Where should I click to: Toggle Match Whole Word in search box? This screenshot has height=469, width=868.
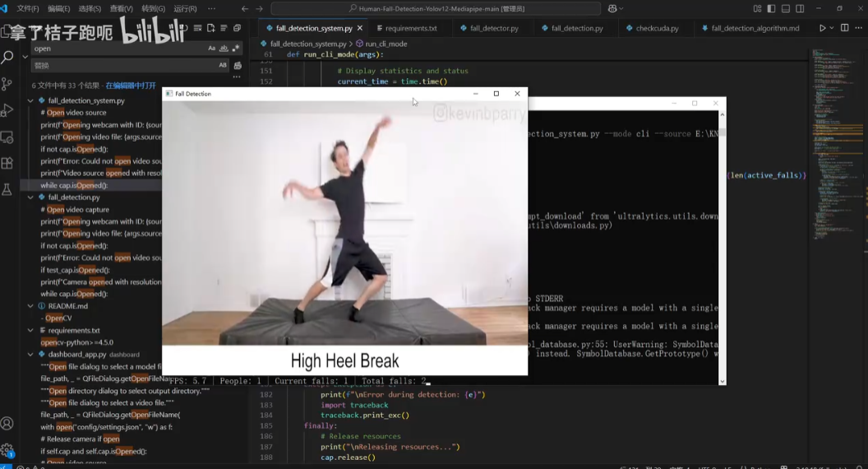coord(224,49)
